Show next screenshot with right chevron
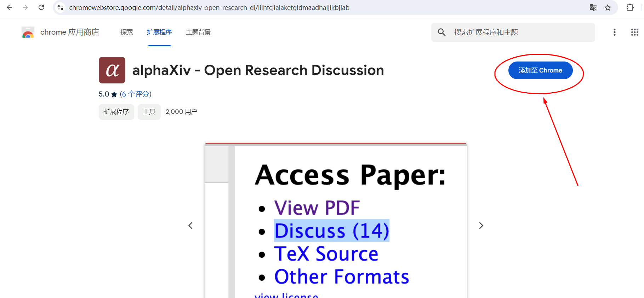The width and height of the screenshot is (644, 298). tap(481, 226)
